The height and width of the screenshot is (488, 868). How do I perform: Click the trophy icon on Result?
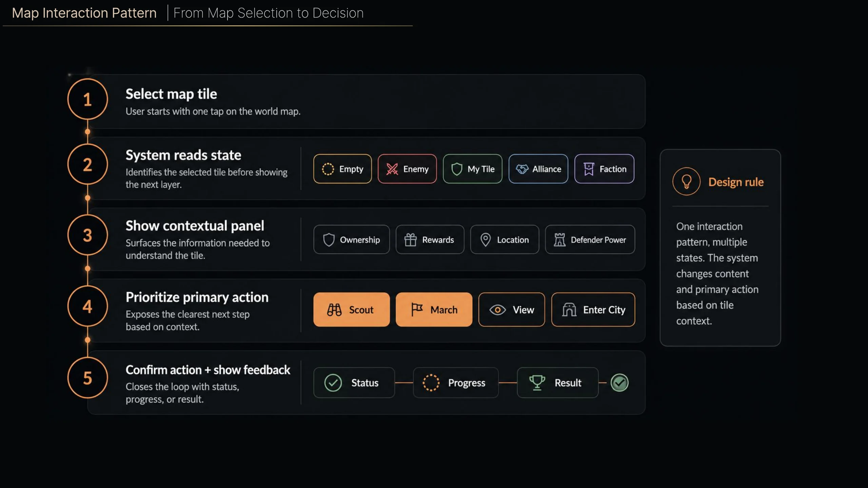pos(537,383)
